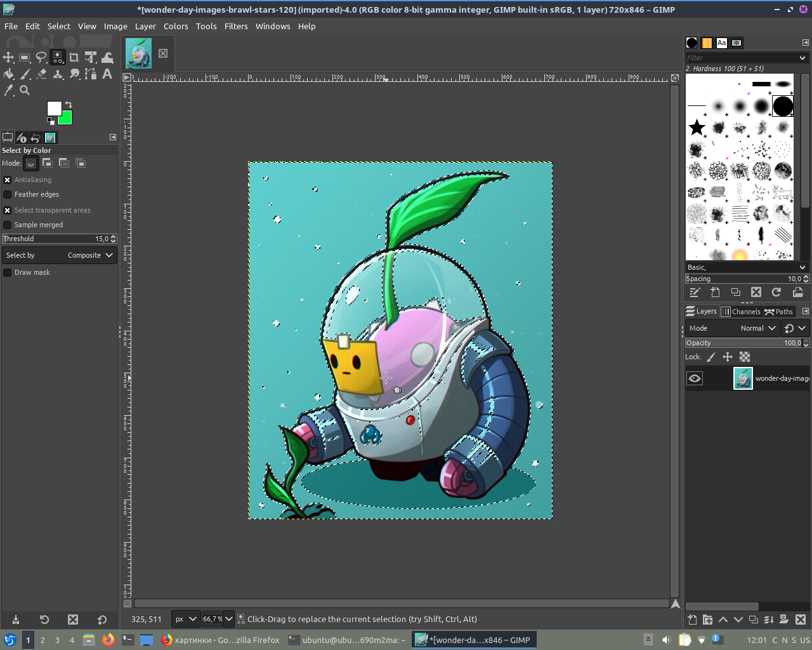Open the px unit dropdown in status bar
The width and height of the screenshot is (812, 650).
click(x=186, y=619)
